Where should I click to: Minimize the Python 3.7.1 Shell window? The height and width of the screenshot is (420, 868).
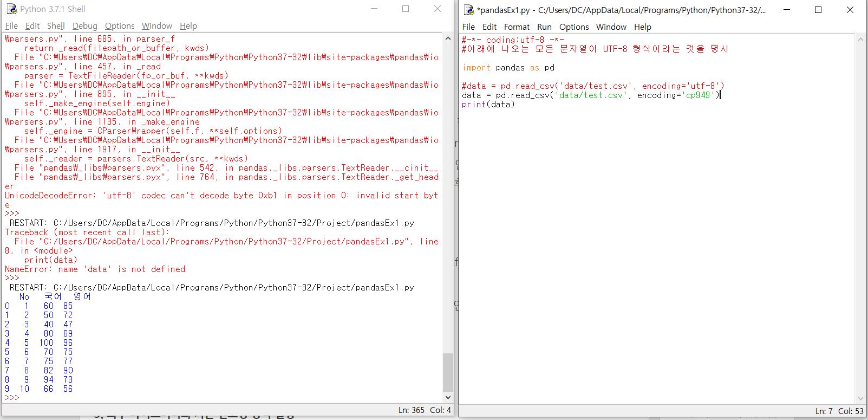coord(374,9)
